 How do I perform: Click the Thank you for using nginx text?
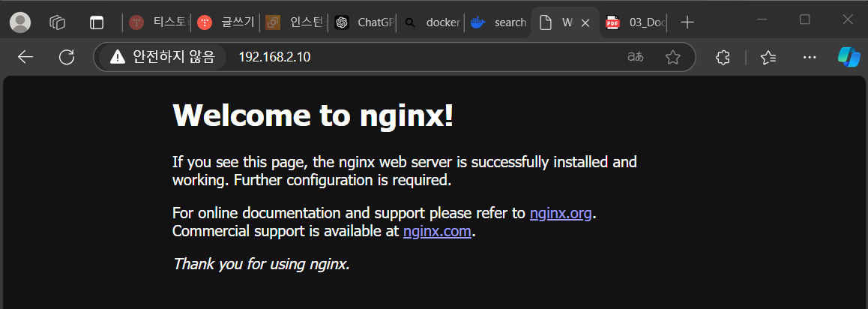coord(262,264)
